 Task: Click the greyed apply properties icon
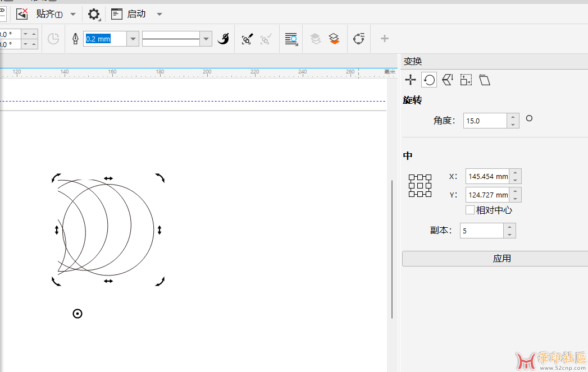(x=266, y=39)
